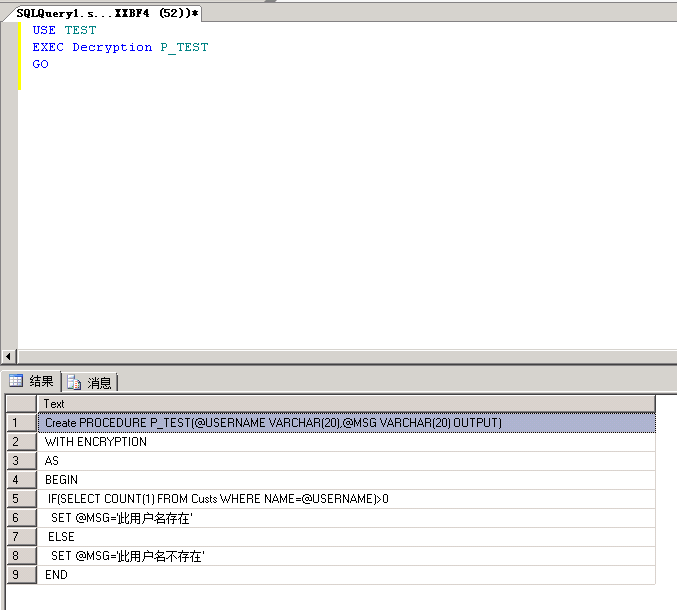
Task: Open the 结果 results tab
Action: pos(32,381)
